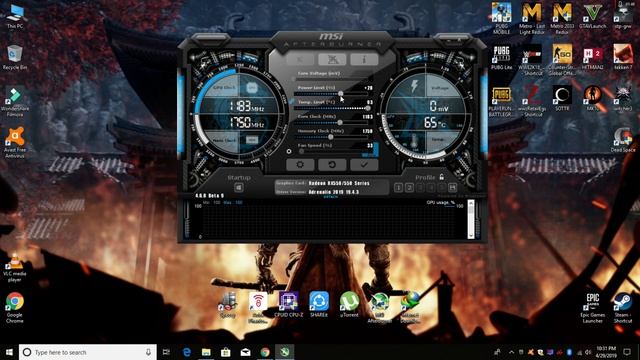The height and width of the screenshot is (360, 640).
Task: Open Counter-Strike Global Offensive shortcut
Action: (x=562, y=60)
